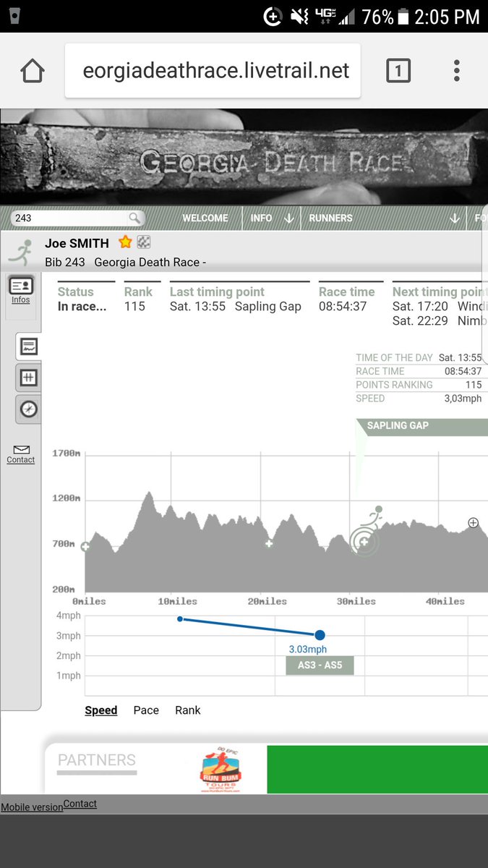Click the Status text In race...

tap(82, 307)
